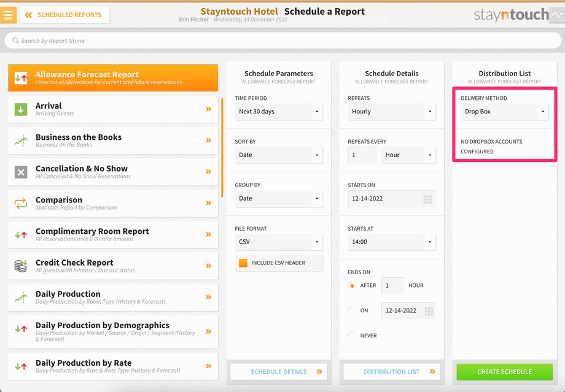Select the Ends On date radio button
565x392 pixels.
(352, 310)
